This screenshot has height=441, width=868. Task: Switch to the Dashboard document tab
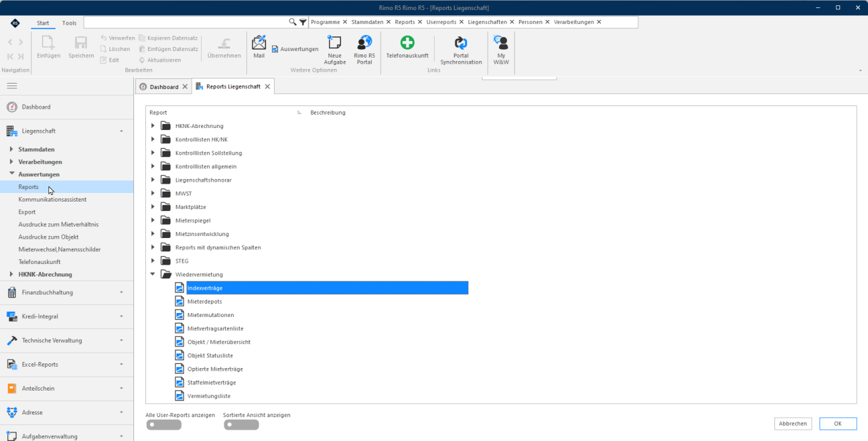click(x=163, y=87)
